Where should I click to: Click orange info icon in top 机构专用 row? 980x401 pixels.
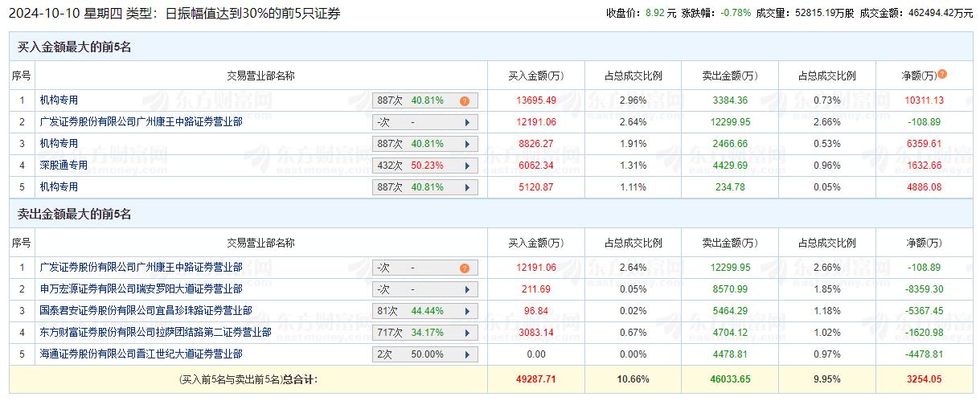(x=464, y=101)
